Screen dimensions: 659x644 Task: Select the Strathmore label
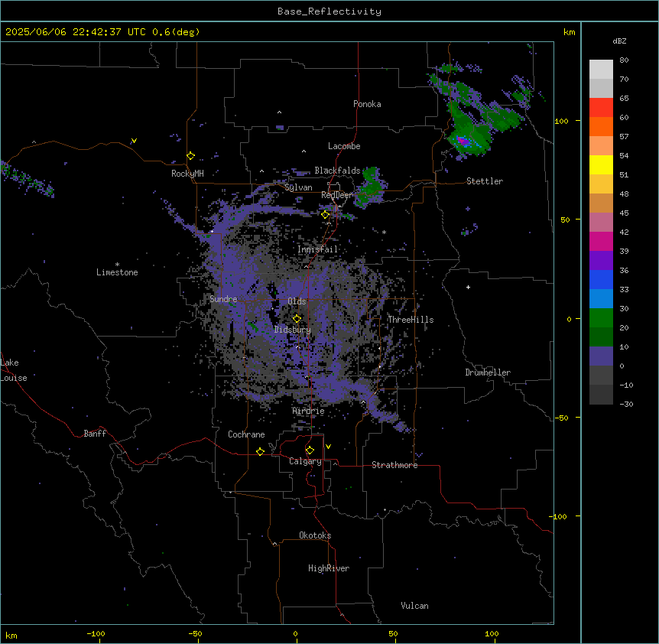point(394,465)
